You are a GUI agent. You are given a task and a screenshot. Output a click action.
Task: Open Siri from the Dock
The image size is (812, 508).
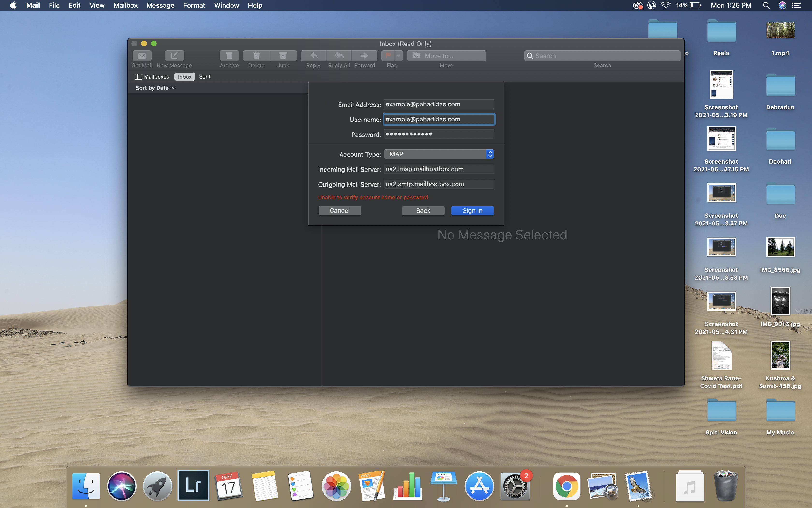122,486
